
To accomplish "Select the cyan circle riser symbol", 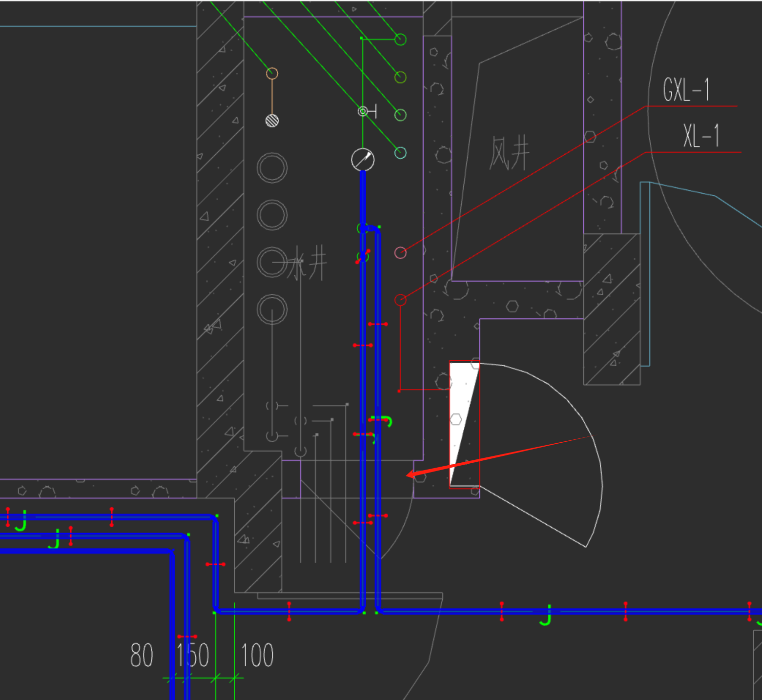I will (400, 153).
